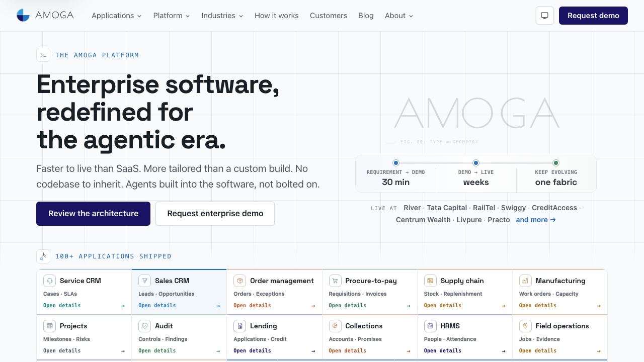Viewport: 644px width, 362px height.
Task: Open details for Field operations
Action: pos(538,350)
